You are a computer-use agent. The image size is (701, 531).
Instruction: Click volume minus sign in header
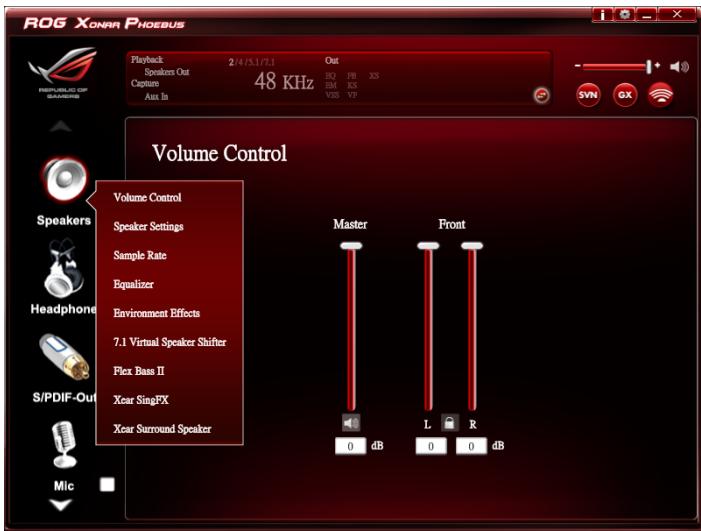tap(578, 66)
